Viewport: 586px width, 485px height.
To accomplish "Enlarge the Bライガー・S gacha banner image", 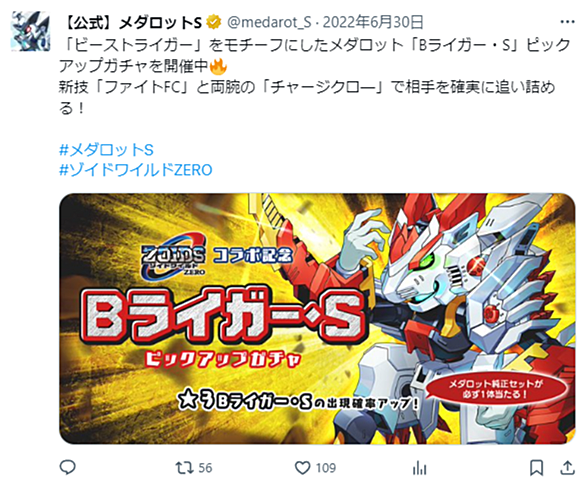I will click(317, 318).
